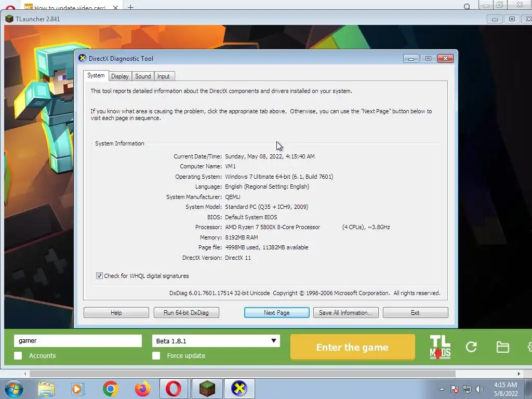532x399 pixels.
Task: Click the 'Standard PC (Q35 + ICH9, 2009)' value
Action: coord(267,207)
